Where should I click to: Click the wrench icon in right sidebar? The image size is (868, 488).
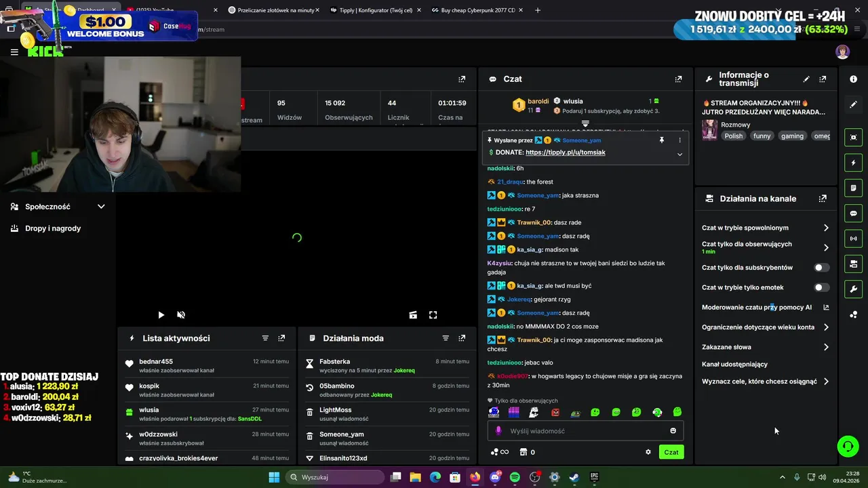(853, 289)
